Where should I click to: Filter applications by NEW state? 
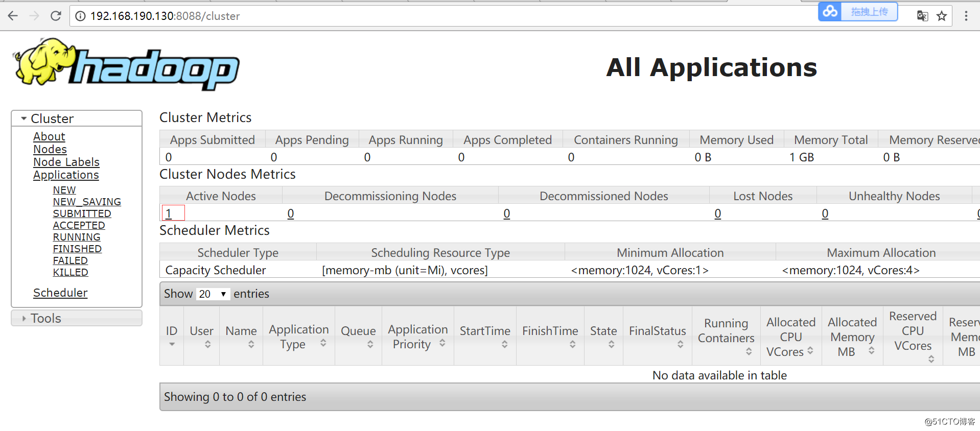pos(64,190)
